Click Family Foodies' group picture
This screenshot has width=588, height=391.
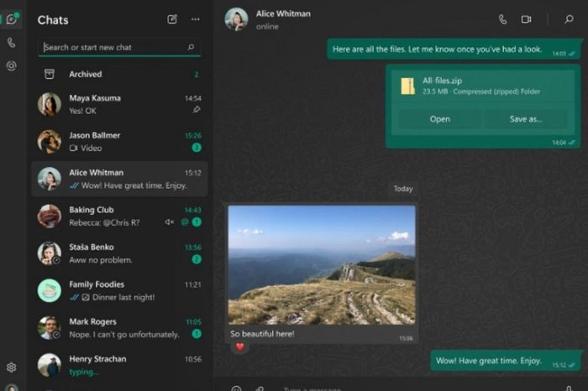click(x=49, y=290)
